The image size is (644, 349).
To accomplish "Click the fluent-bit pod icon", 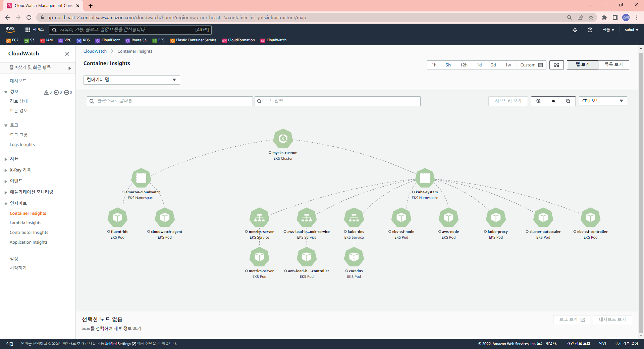I will (117, 217).
